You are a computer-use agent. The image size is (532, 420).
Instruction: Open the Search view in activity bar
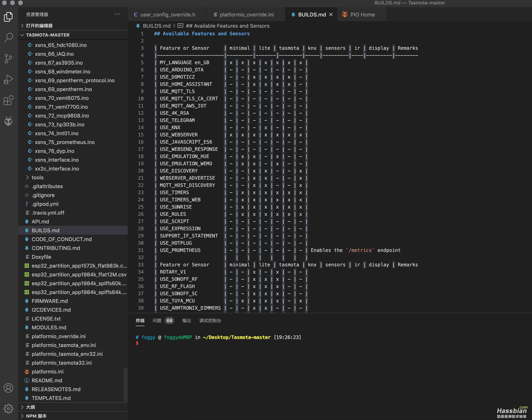tap(8, 38)
